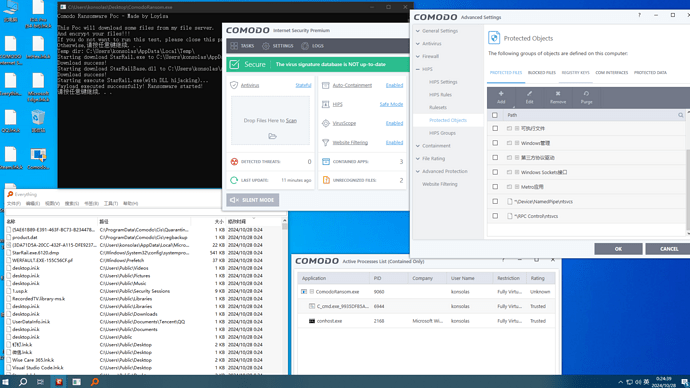This screenshot has width=690, height=388.
Task: Click Remove in Protected Objects toolbar
Action: [x=558, y=97]
